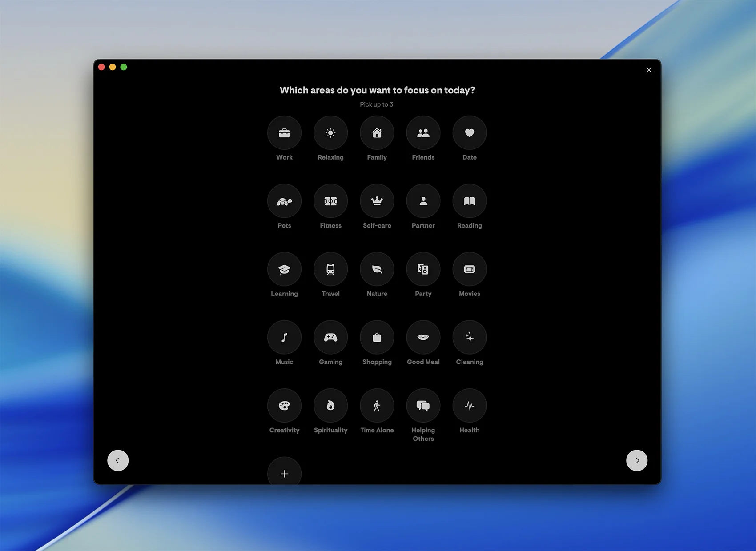The width and height of the screenshot is (756, 551).
Task: Select the Gaming controller icon
Action: (330, 338)
